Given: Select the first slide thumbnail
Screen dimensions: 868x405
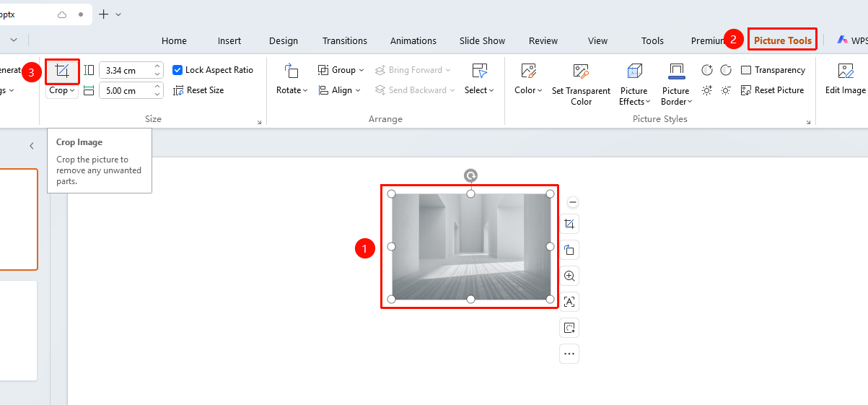Looking at the screenshot, I should (x=18, y=219).
